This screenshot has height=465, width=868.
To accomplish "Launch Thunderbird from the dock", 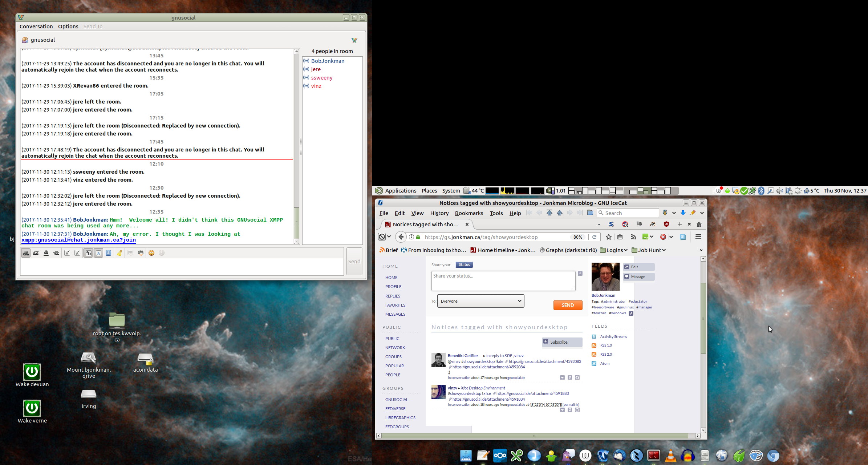I will coord(620,456).
